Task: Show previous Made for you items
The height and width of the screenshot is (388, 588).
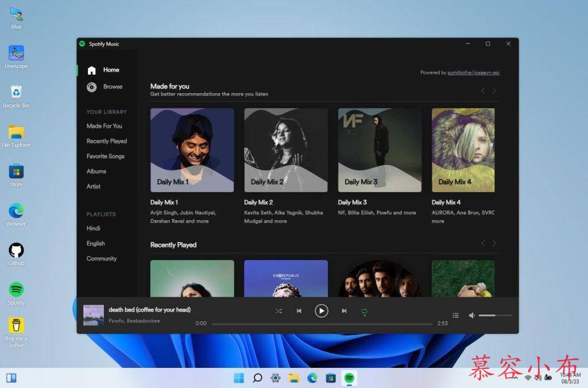Action: click(483, 91)
